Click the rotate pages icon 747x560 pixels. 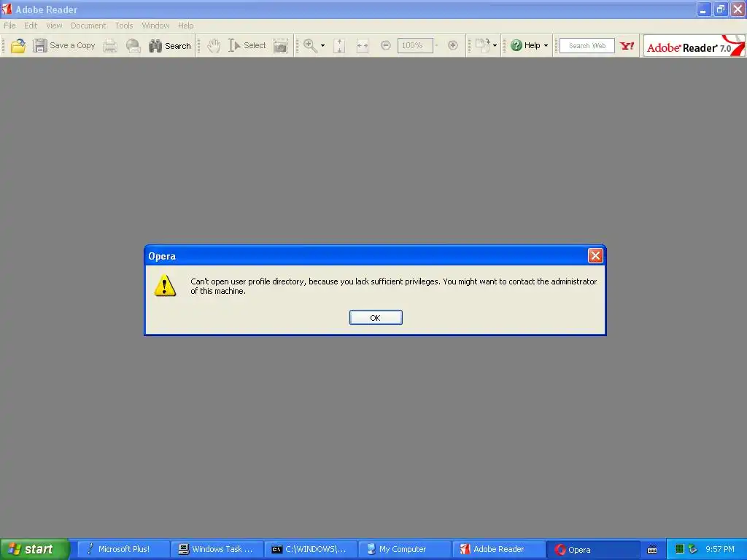(483, 46)
